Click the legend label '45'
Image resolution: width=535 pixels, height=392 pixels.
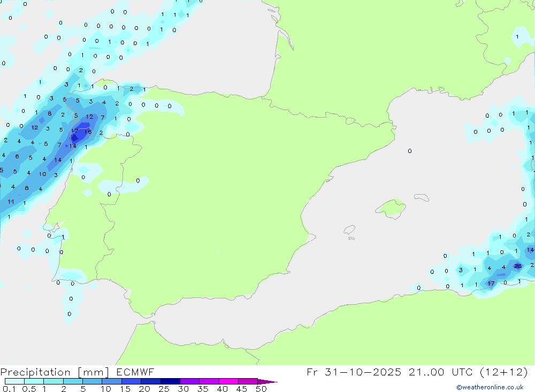(x=242, y=389)
